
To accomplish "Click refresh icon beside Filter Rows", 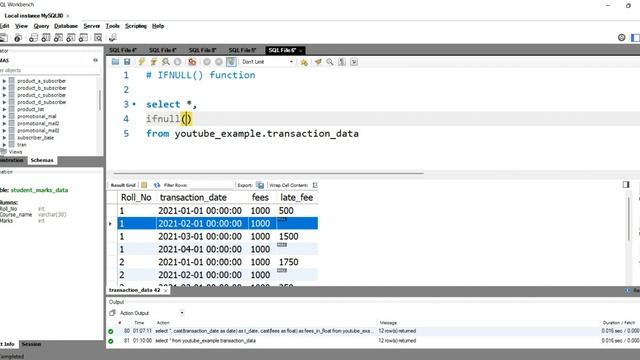I will click(x=157, y=185).
